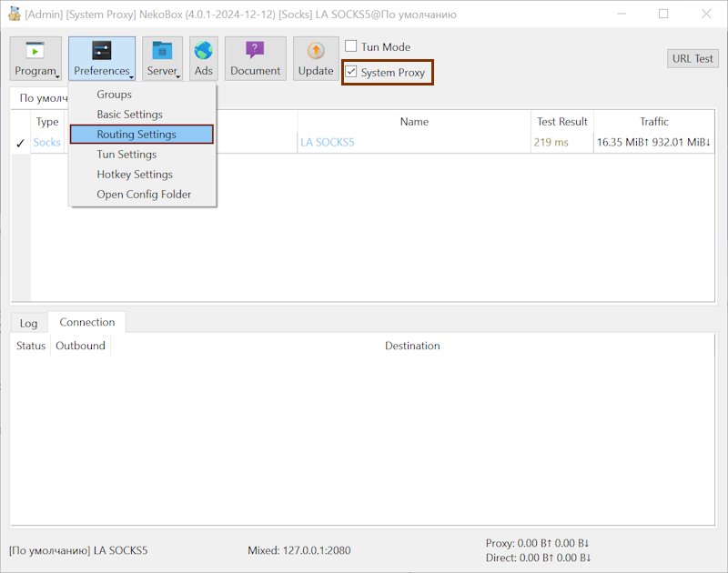Open the Server toolbar icon
The height and width of the screenshot is (573, 728).
point(162,51)
